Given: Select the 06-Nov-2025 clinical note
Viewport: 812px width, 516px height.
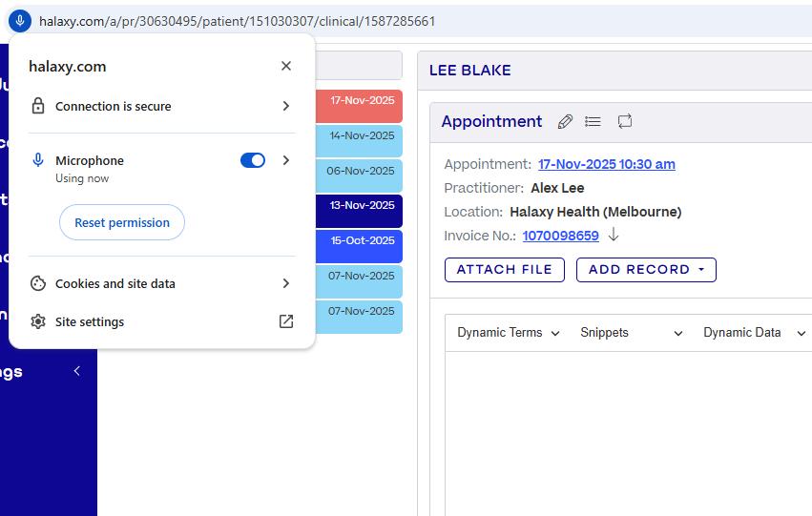Looking at the screenshot, I should click(359, 175).
